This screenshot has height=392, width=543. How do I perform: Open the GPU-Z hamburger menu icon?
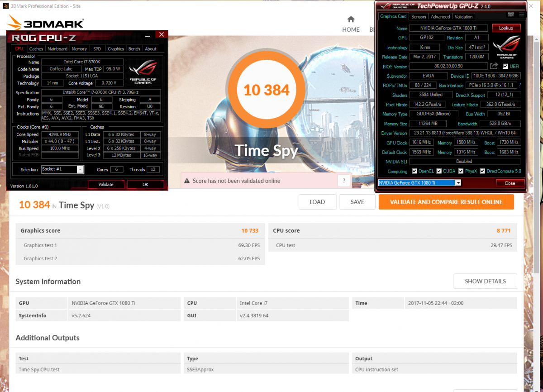coord(521,14)
